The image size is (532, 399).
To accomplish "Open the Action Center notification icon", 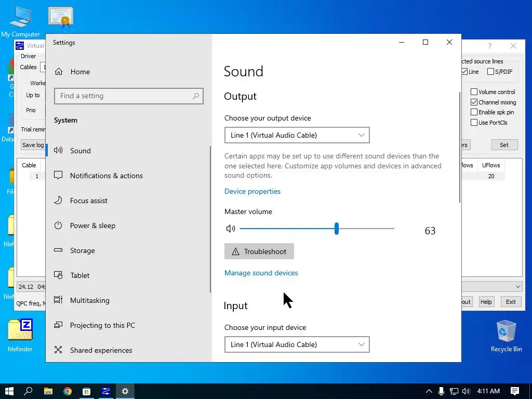I will tap(515, 391).
